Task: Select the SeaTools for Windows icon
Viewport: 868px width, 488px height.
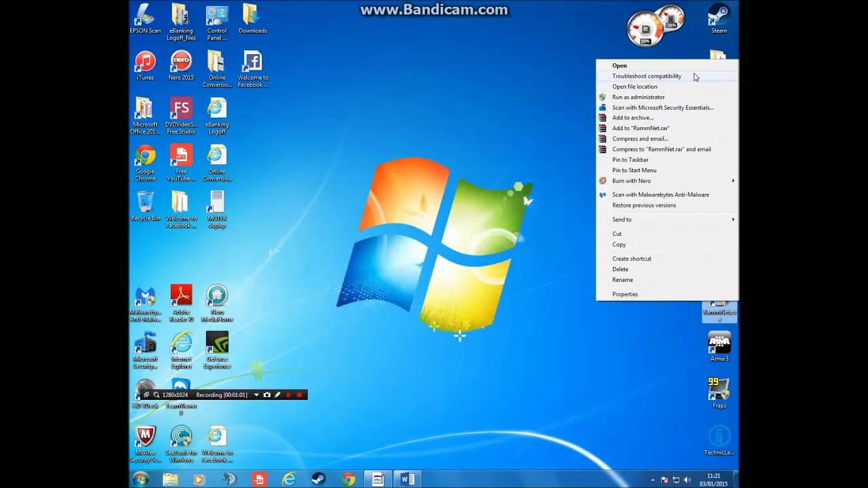Action: click(181, 444)
